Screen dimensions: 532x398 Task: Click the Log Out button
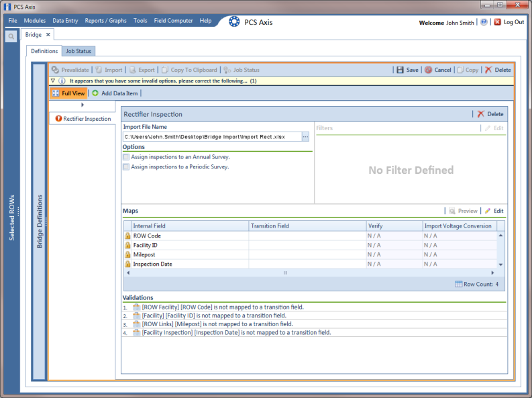point(509,22)
